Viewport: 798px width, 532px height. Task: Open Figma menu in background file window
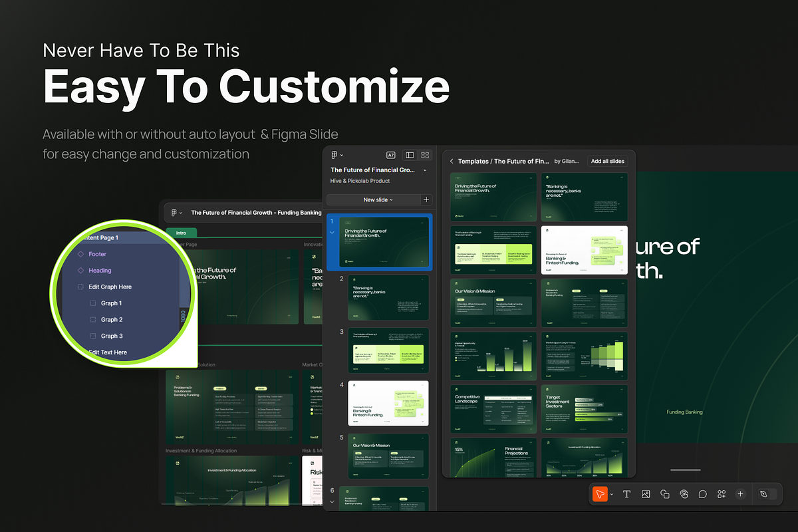[x=176, y=213]
